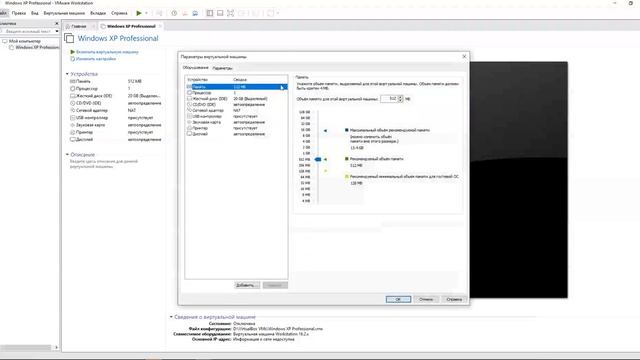The image size is (640, 360).
Task: Select Память row in dialog device list
Action: (x=237, y=87)
